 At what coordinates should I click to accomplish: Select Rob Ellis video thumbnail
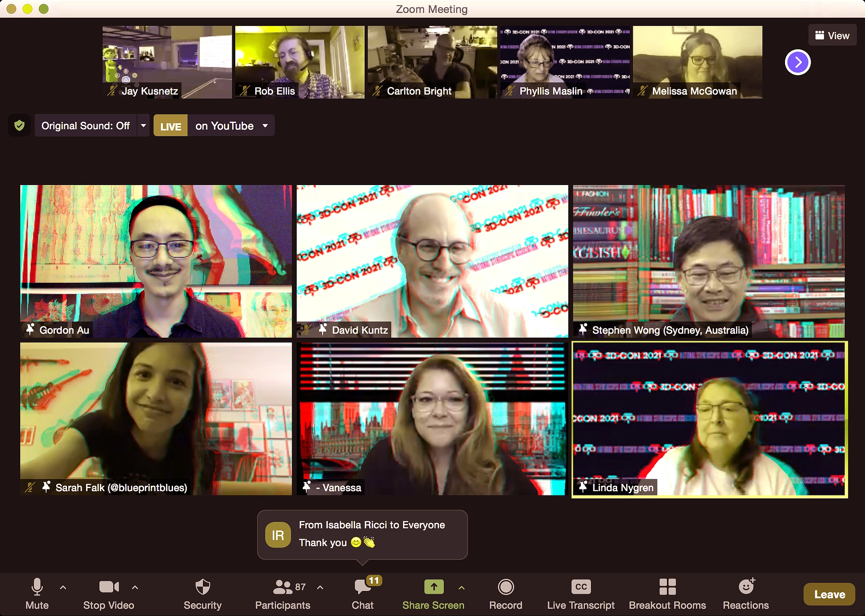(x=299, y=62)
